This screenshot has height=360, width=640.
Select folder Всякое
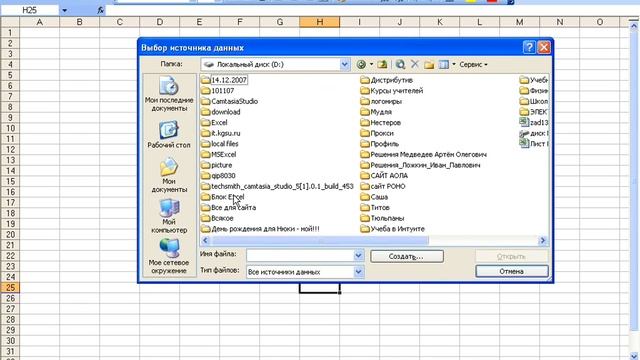point(218,218)
